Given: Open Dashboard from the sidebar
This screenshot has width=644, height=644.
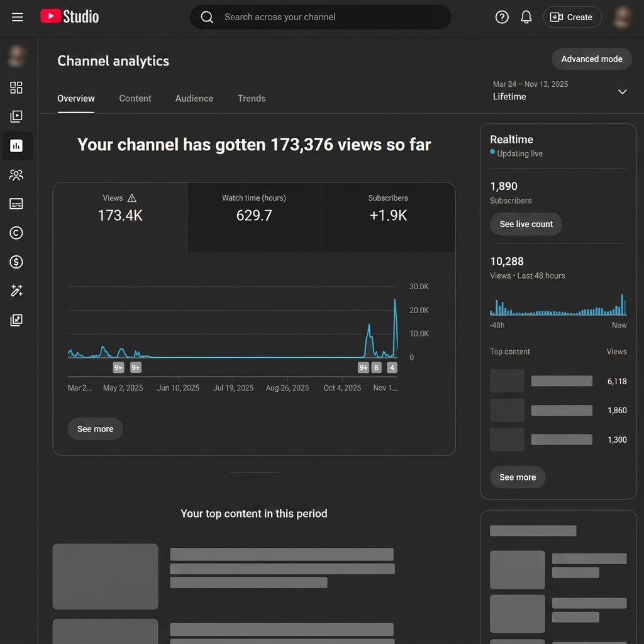Looking at the screenshot, I should [16, 87].
